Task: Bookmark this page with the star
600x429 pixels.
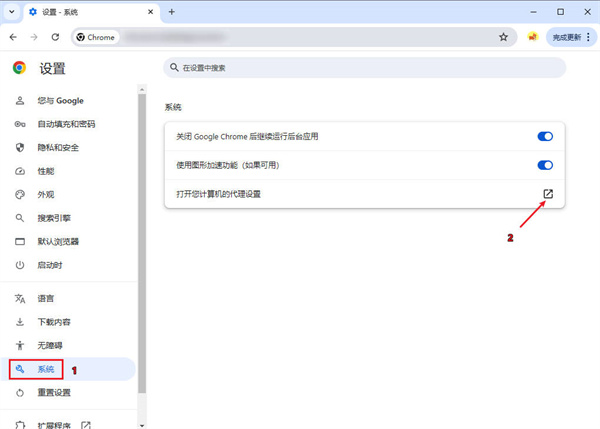Action: (x=503, y=37)
